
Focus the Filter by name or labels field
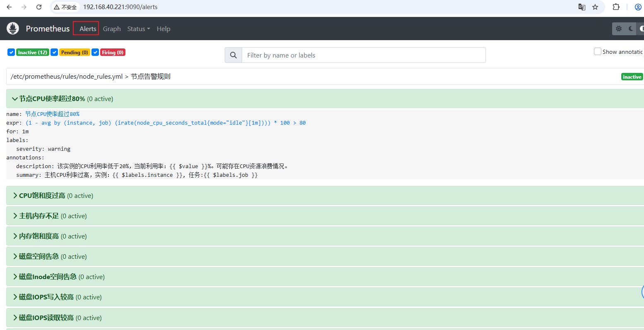click(363, 55)
